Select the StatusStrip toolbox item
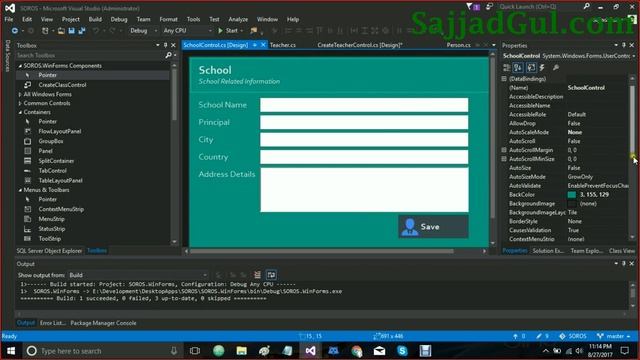 (x=52, y=229)
